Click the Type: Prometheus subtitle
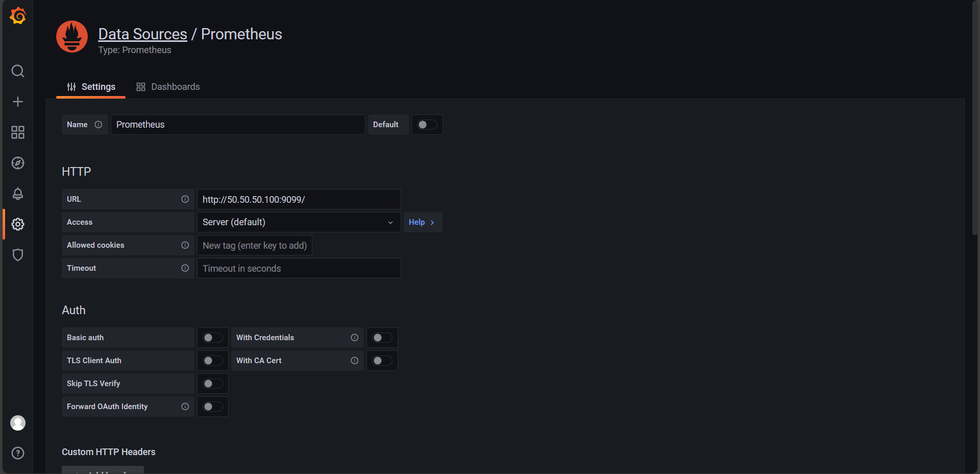The image size is (980, 474). pyautogui.click(x=135, y=50)
